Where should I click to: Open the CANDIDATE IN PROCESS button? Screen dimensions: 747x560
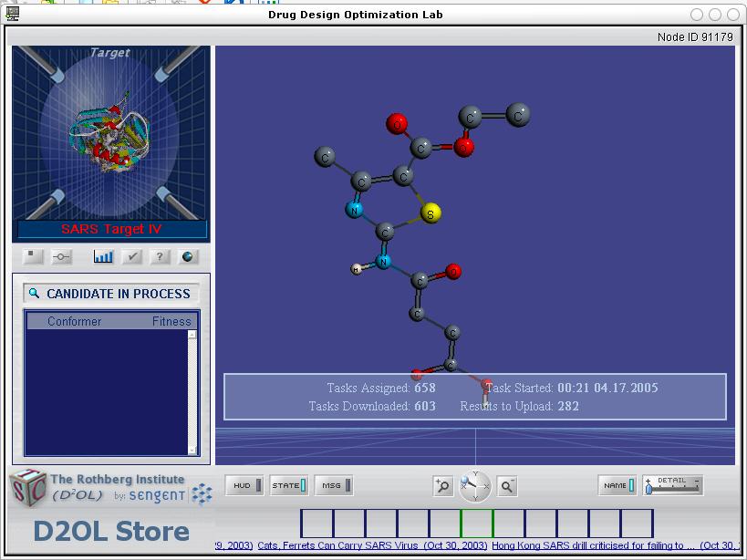click(111, 294)
